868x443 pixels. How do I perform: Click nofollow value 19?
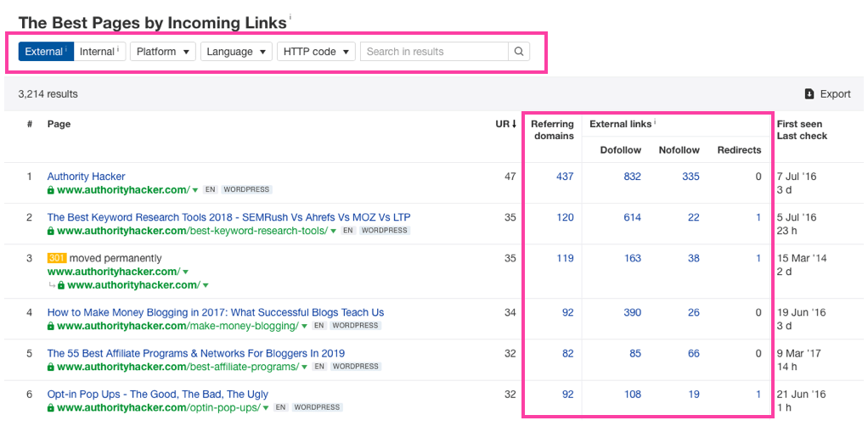tap(694, 395)
